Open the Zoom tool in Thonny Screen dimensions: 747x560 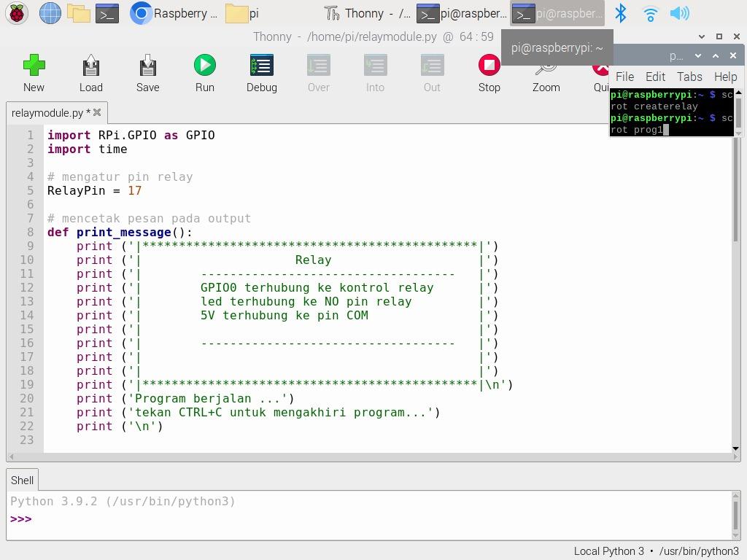click(546, 79)
